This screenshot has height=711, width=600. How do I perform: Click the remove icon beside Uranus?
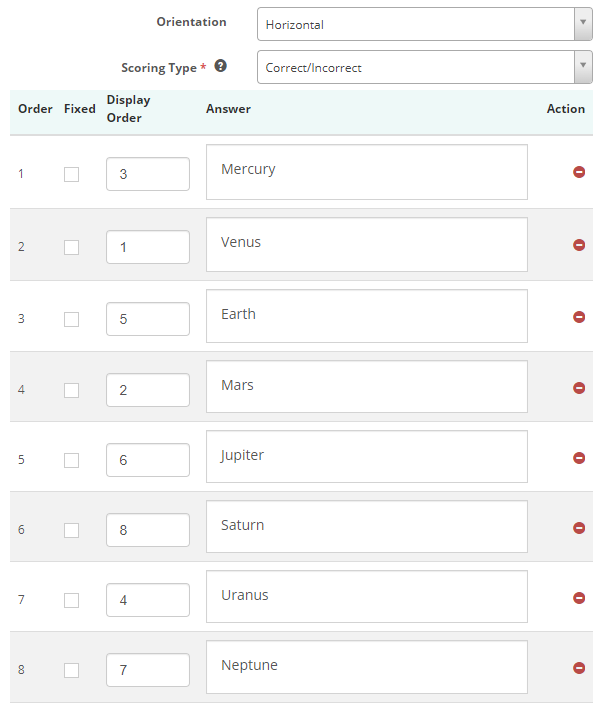pos(579,598)
